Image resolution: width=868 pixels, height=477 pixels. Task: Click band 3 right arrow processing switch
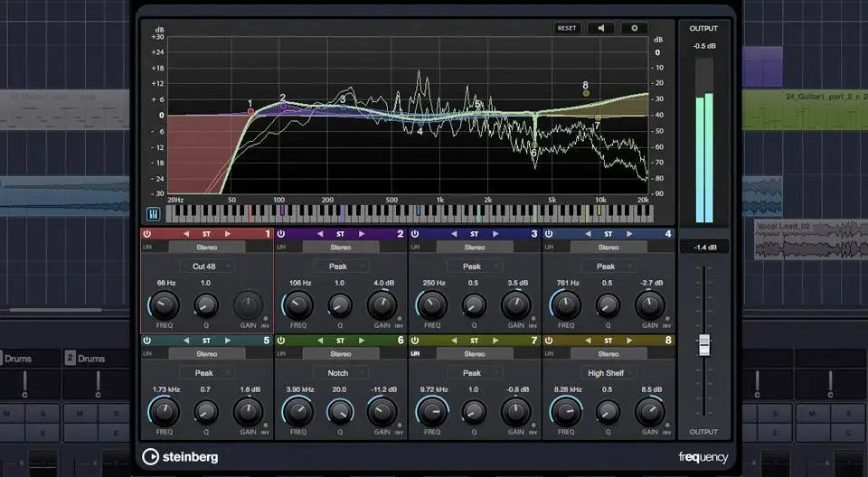[495, 234]
